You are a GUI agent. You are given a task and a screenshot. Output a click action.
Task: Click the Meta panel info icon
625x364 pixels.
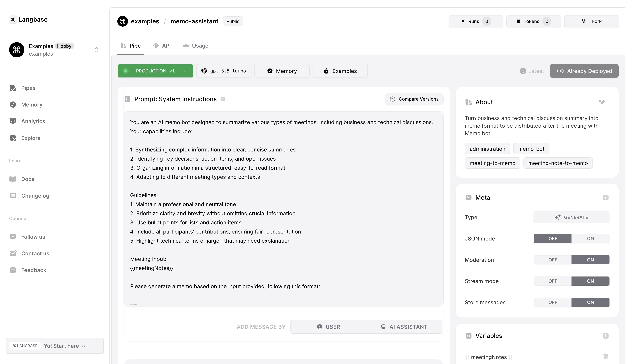click(605, 198)
